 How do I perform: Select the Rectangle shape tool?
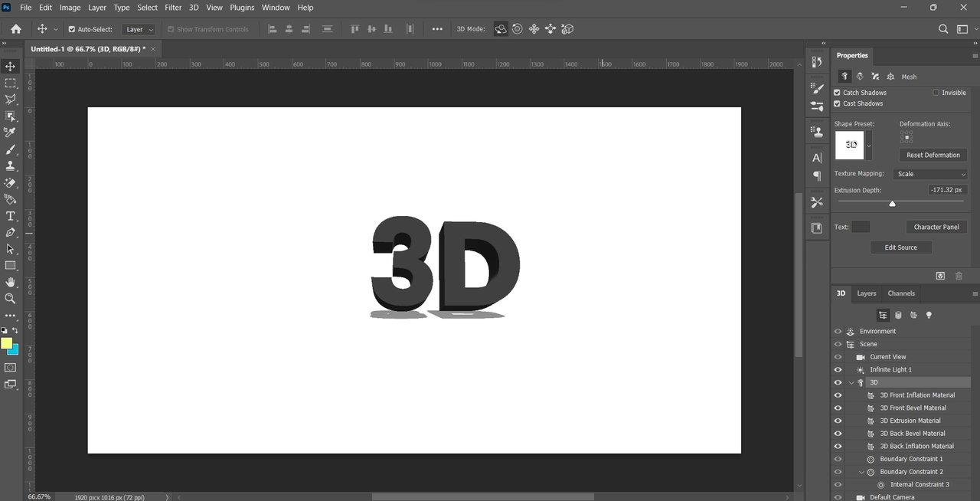coord(11,265)
